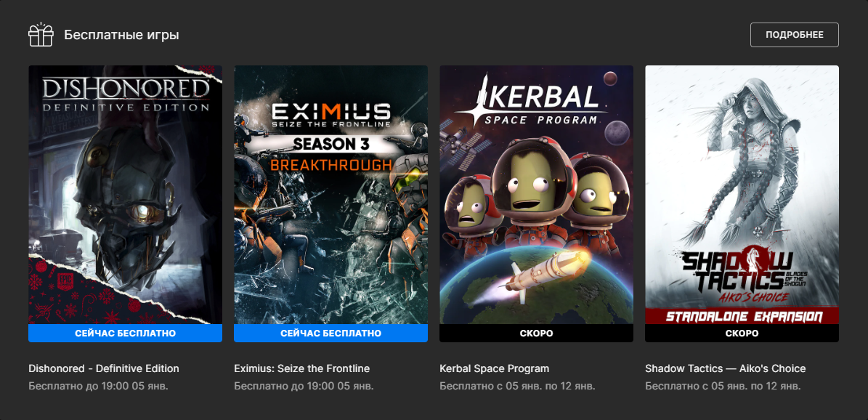Screen dimensions: 868x420
Task: Click Сейчас бесплатно banner under Eximius
Action: coord(330,334)
